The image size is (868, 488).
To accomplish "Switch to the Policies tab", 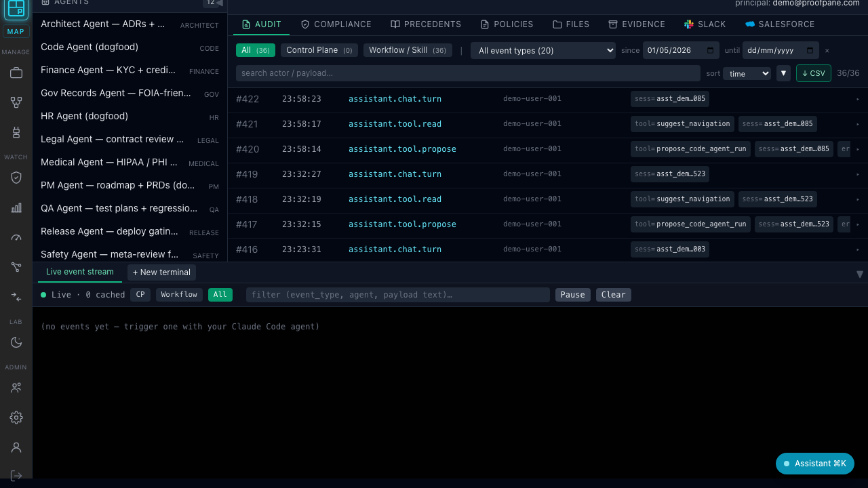I will click(507, 24).
